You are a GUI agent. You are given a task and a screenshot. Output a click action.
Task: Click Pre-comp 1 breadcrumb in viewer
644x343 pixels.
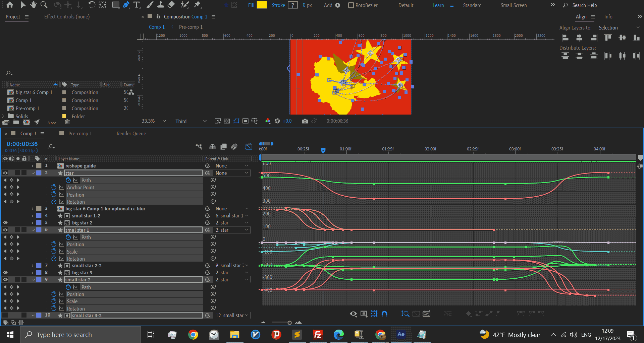click(x=191, y=27)
